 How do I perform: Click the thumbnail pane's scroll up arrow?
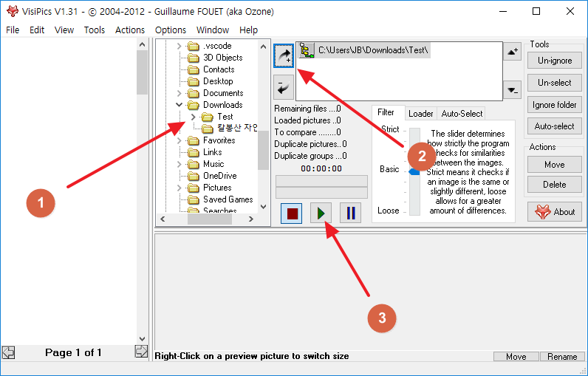(142, 44)
